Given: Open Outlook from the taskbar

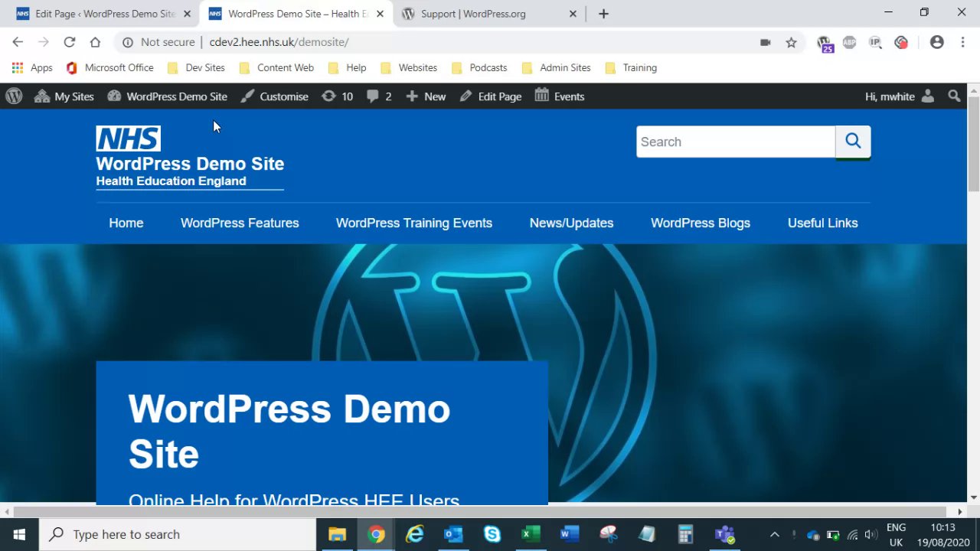Looking at the screenshot, I should [453, 534].
